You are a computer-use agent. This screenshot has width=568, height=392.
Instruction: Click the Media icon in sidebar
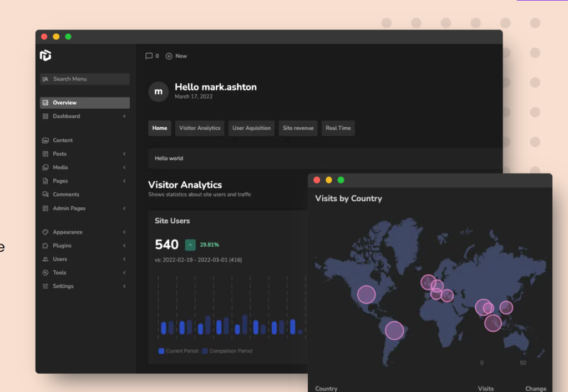tap(45, 167)
